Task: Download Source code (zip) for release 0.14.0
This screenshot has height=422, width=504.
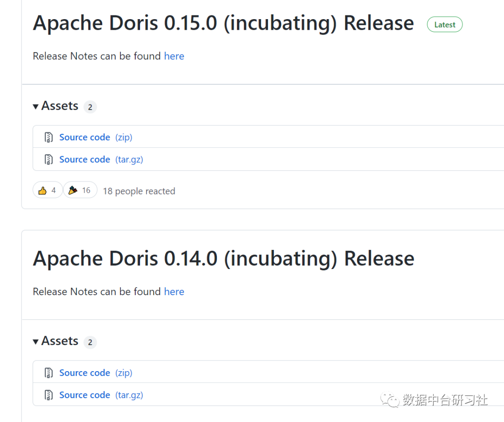Action: pyautogui.click(x=96, y=373)
